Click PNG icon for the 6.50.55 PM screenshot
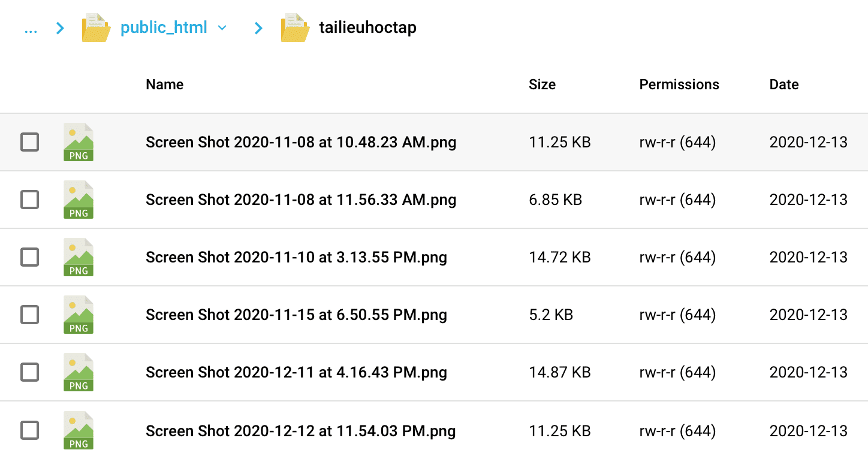The image size is (868, 465). tap(79, 315)
